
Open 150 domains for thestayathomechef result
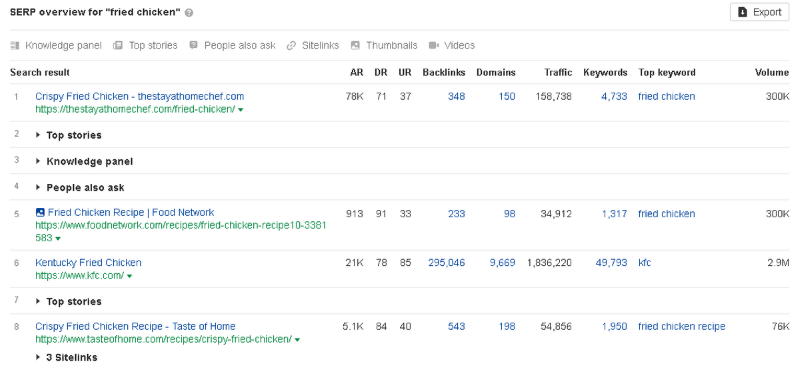[x=507, y=96]
